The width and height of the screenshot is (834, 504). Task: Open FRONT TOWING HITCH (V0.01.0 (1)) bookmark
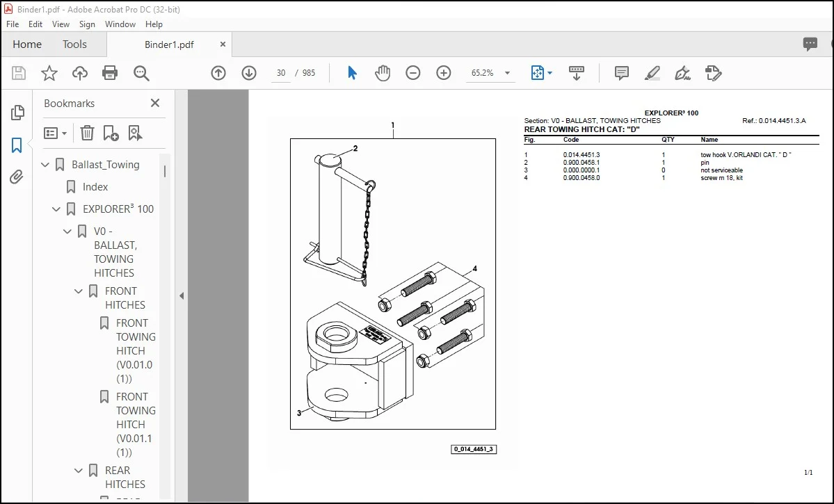[136, 351]
